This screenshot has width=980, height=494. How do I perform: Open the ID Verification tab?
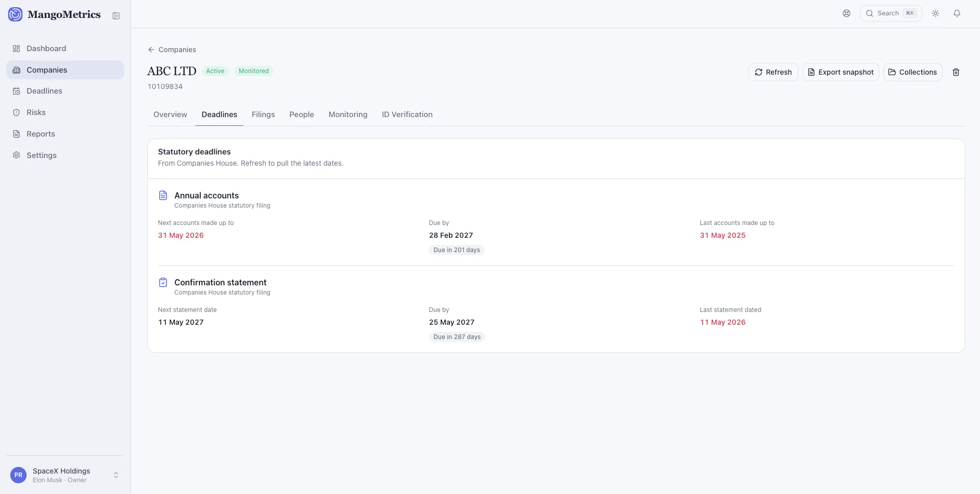point(407,115)
